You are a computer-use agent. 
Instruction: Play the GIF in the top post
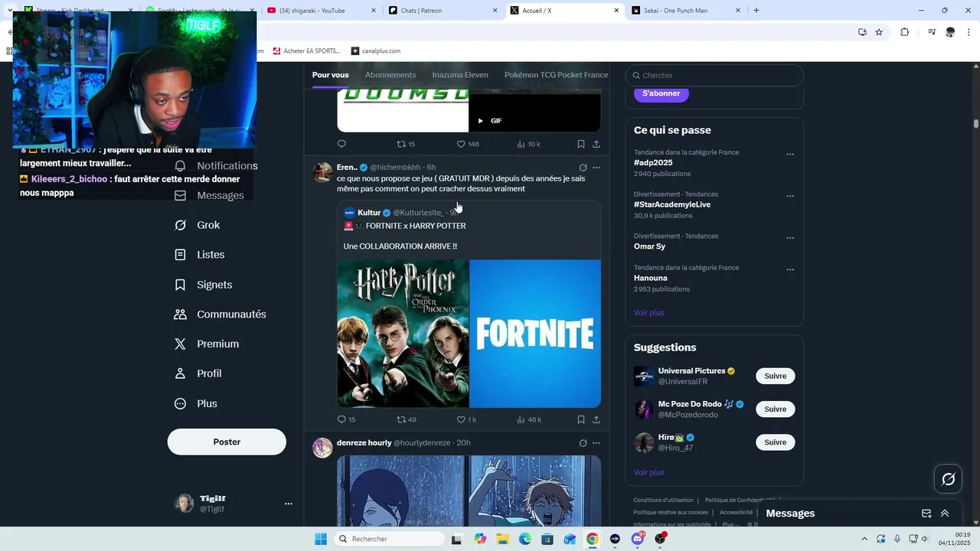pos(481,121)
